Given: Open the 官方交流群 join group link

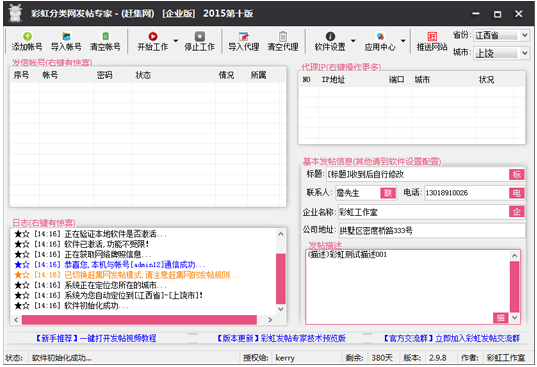Looking at the screenshot, I should 451,338.
